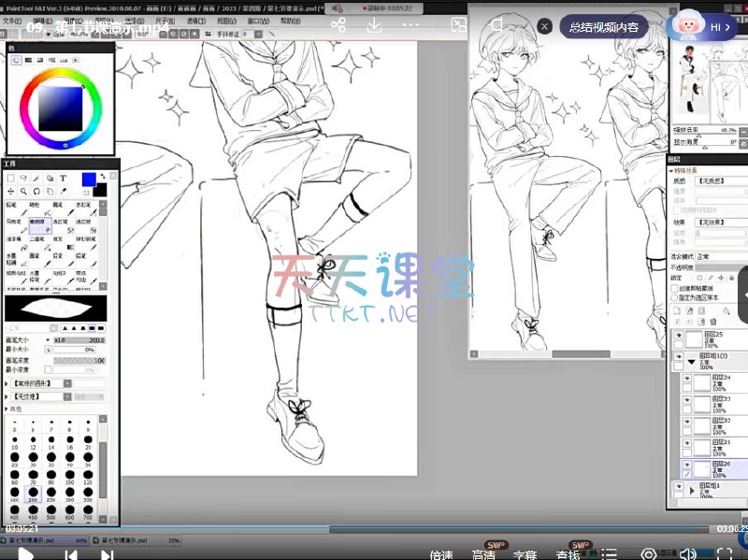Screen dimensions: 748x560
Task: Open the three-dots more options
Action: tap(410, 25)
